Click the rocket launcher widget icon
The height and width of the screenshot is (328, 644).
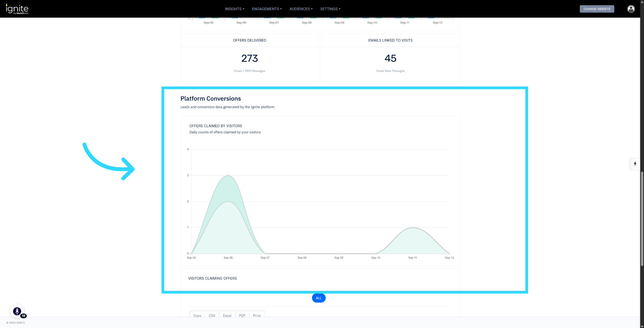[x=17, y=311]
